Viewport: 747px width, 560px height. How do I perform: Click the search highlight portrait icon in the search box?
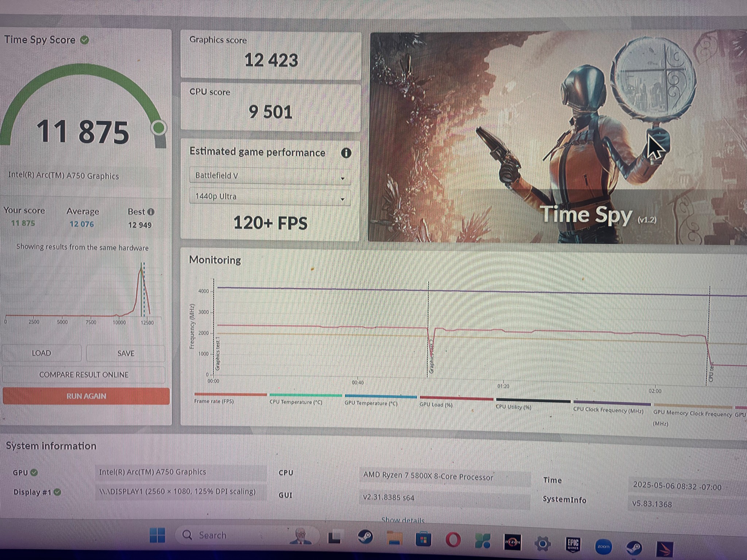(x=300, y=536)
